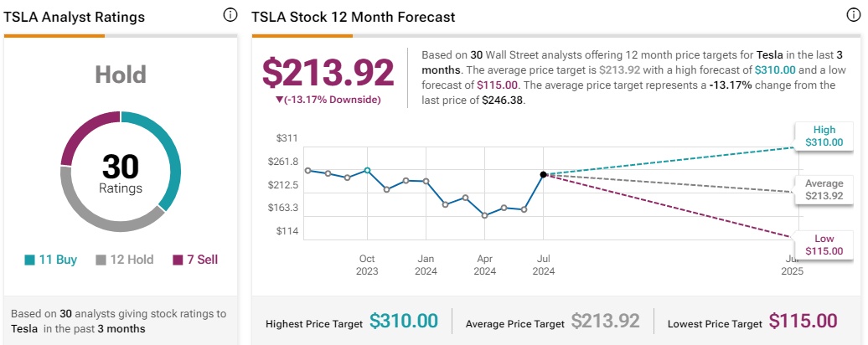Select the black Jul 2024 data point
This screenshot has width=868, height=345.
pyautogui.click(x=543, y=174)
